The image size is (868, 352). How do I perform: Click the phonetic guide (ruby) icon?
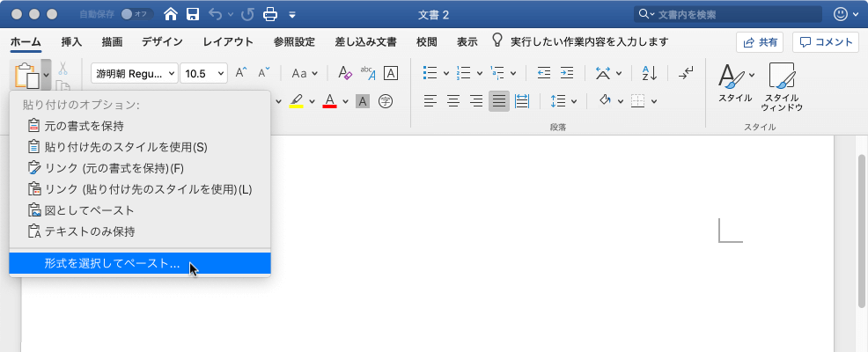point(368,73)
